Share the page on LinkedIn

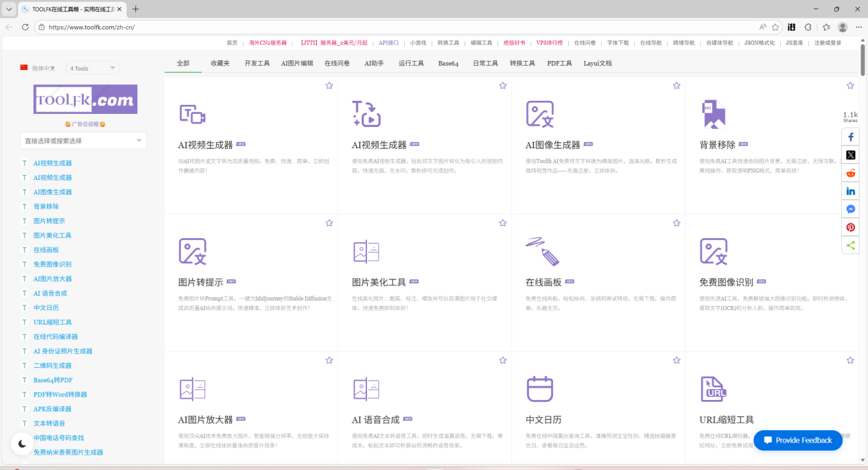pyautogui.click(x=851, y=191)
